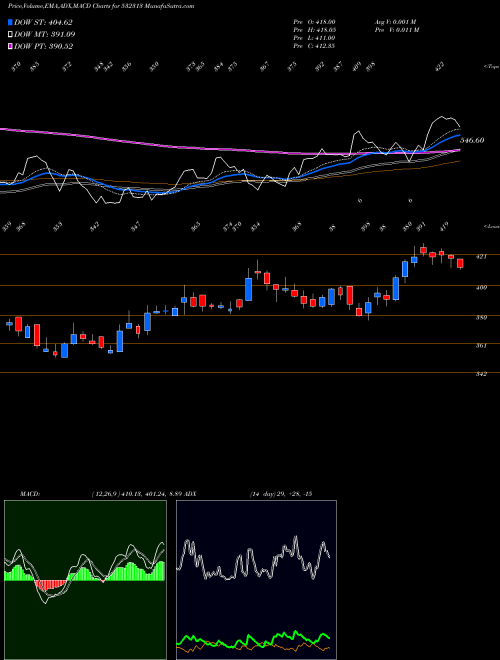Click the chart title mentioning MunafaSutra.com
The height and width of the screenshot is (660, 500).
101,6
